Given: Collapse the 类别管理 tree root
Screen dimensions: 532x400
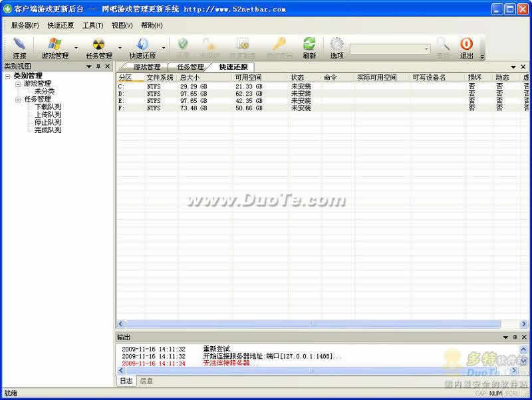Looking at the screenshot, I should 7,76.
